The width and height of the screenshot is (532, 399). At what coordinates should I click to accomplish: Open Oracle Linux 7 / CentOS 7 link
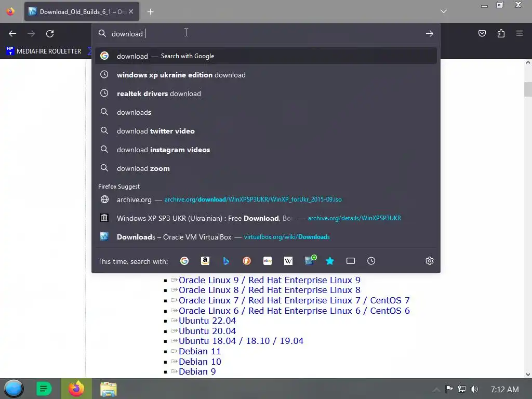(294, 301)
